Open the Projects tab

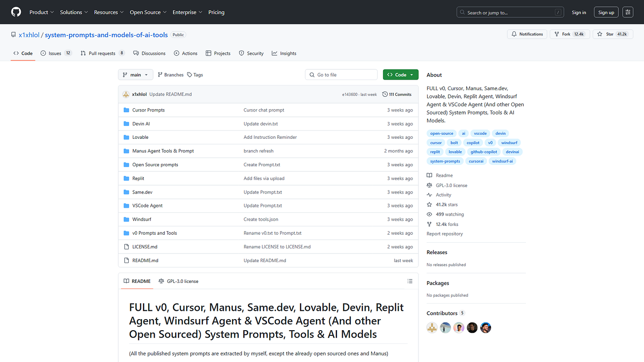(218, 53)
